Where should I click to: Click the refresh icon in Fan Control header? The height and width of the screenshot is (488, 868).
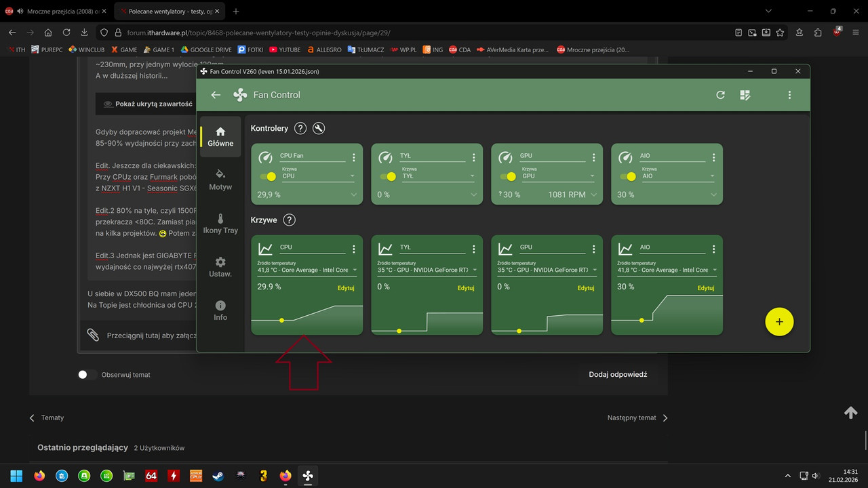(720, 95)
